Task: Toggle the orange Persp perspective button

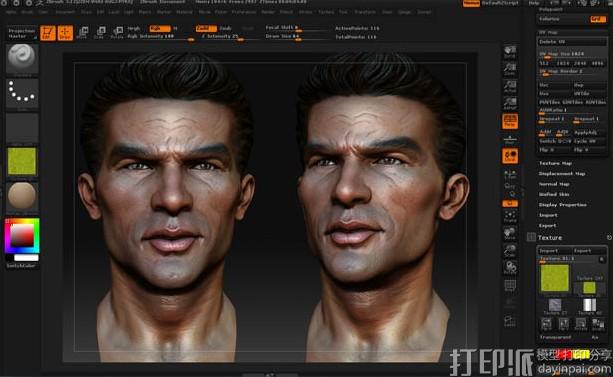Action: click(x=510, y=121)
